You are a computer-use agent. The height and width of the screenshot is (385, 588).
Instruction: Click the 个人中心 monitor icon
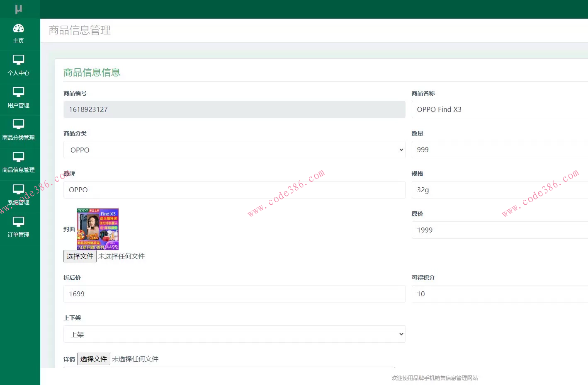click(x=19, y=60)
